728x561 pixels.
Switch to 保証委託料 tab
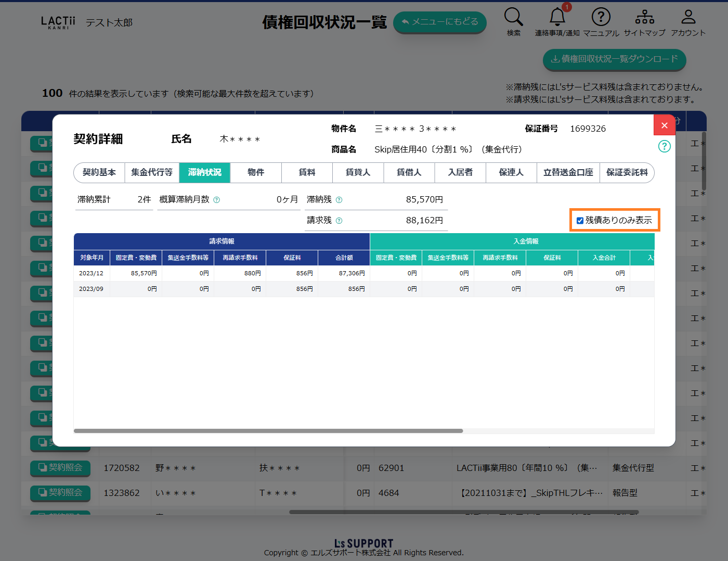(627, 172)
